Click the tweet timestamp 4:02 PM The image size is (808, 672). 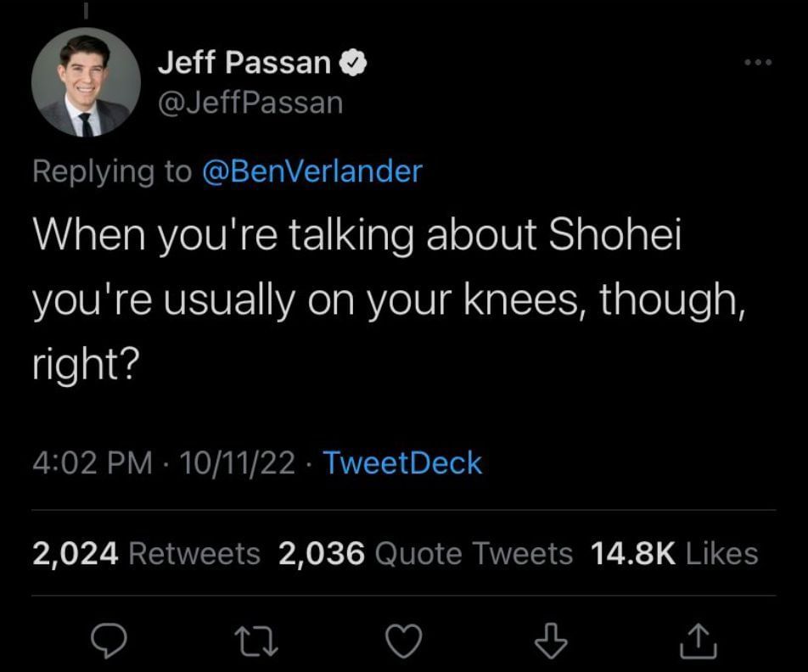[x=95, y=462]
